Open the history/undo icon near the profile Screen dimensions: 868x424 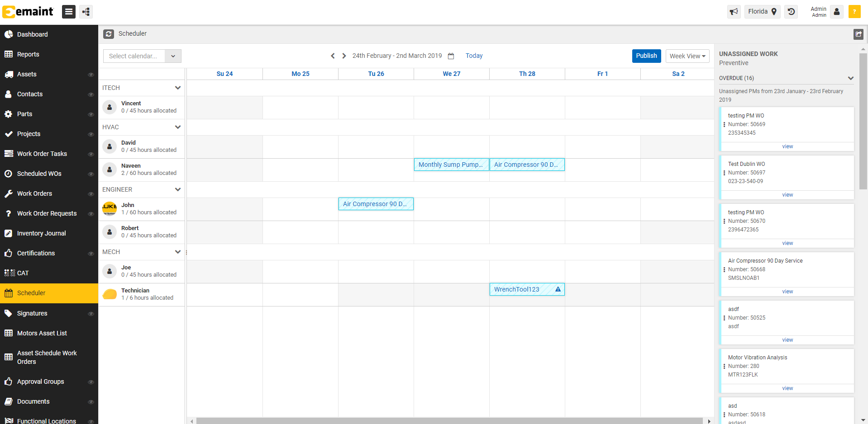tap(791, 11)
